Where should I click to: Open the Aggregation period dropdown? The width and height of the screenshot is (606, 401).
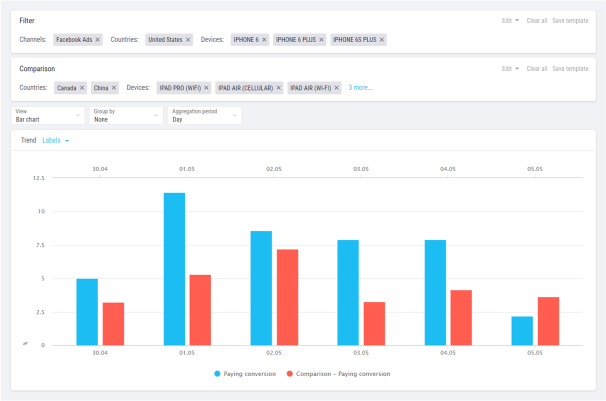coord(203,116)
